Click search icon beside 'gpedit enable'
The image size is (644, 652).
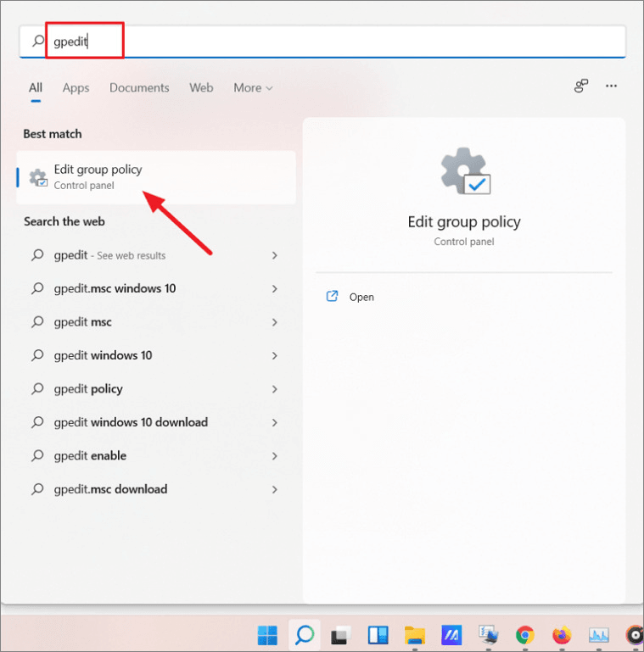coord(37,456)
